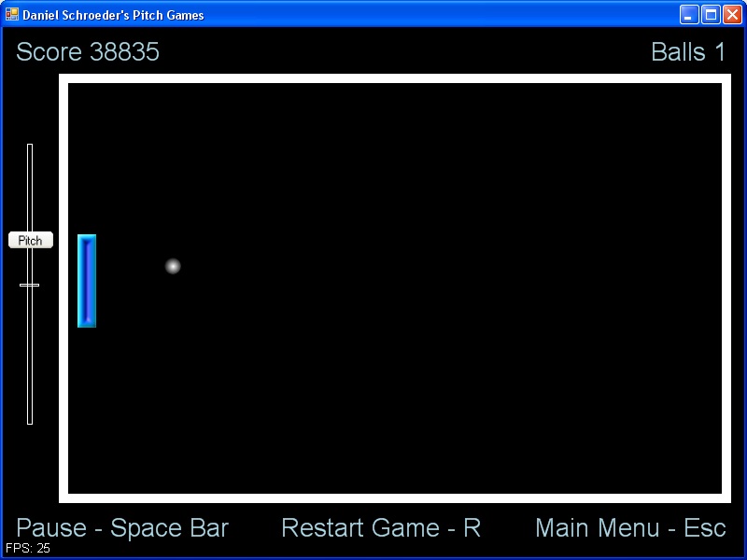Click the FPS: 25 indicator
This screenshot has height=560, width=747.
[28, 548]
